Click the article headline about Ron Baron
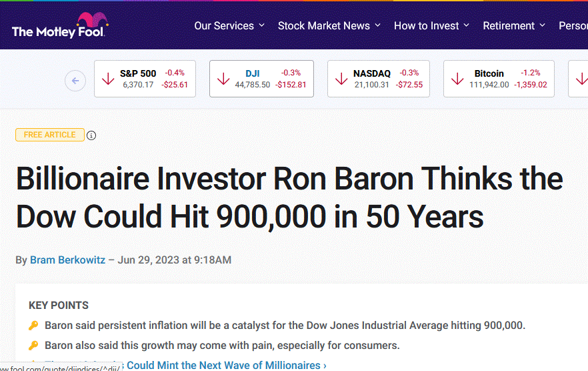The image size is (588, 371). click(289, 198)
